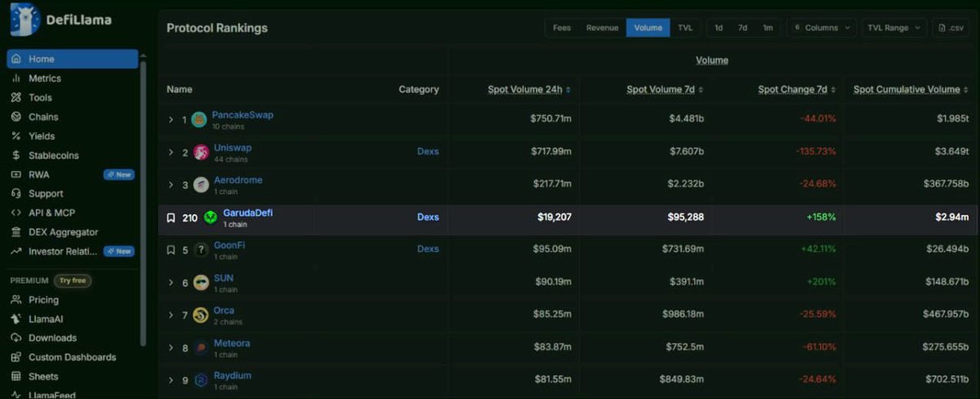Sort by Spot Change 7d column

coord(797,89)
